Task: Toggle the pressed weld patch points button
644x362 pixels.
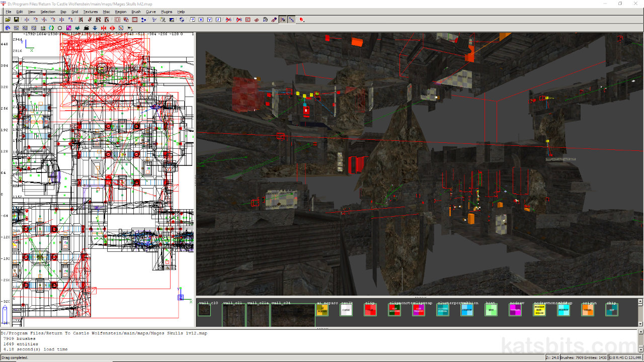Action: pos(283,20)
